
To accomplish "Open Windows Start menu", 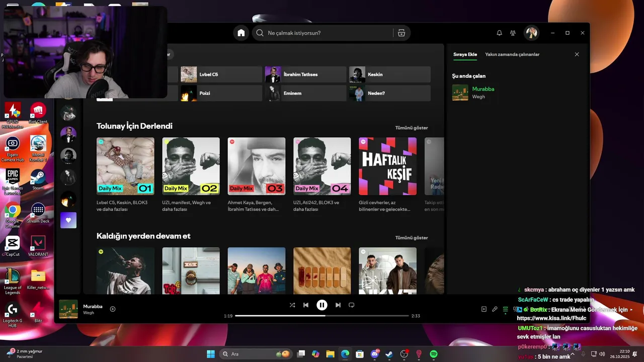I will point(211,354).
